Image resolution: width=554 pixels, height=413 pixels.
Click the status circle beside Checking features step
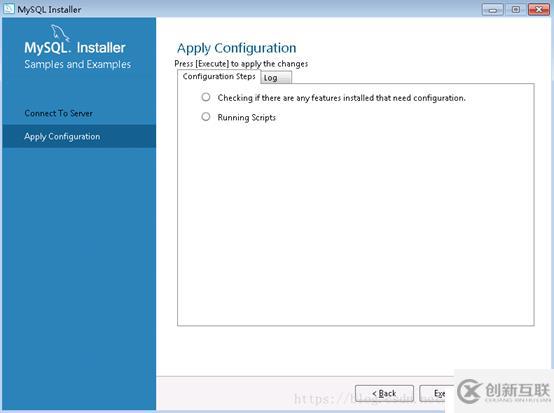coord(206,97)
